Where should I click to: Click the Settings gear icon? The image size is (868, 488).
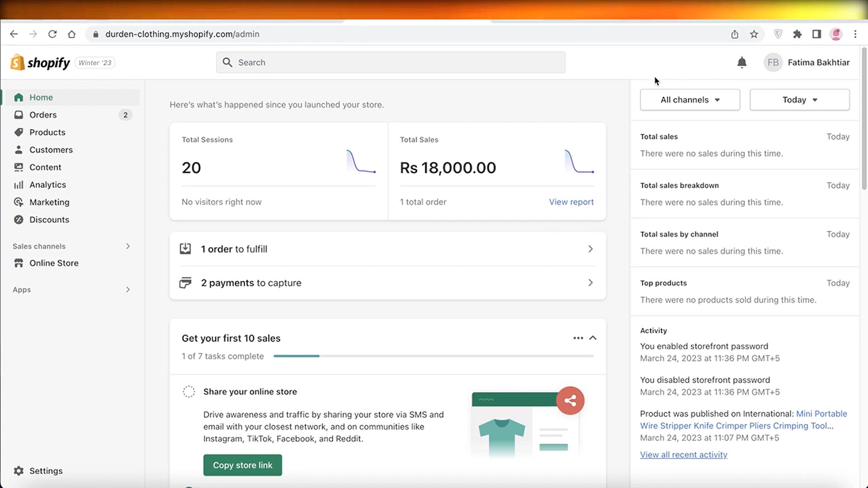[19, 470]
